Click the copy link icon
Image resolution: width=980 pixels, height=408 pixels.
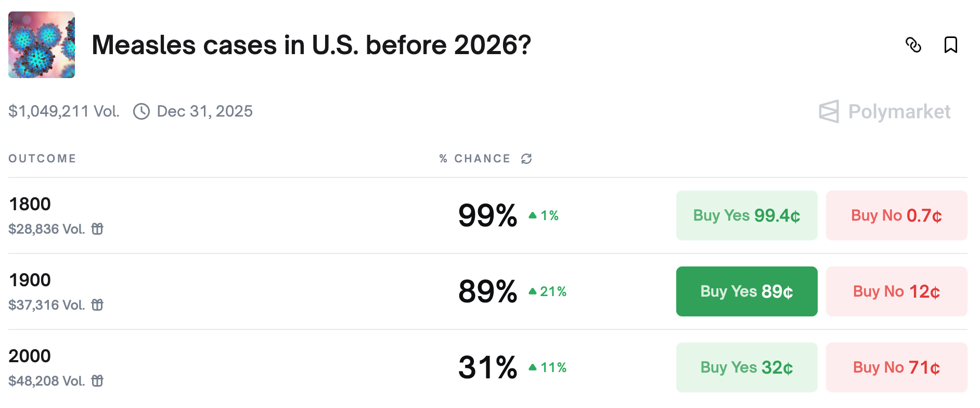pos(913,45)
